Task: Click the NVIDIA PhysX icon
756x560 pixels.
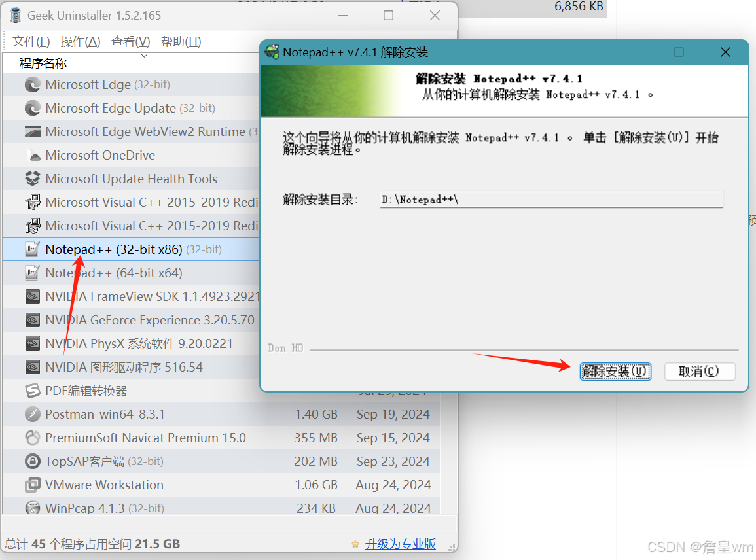Action: (x=32, y=343)
